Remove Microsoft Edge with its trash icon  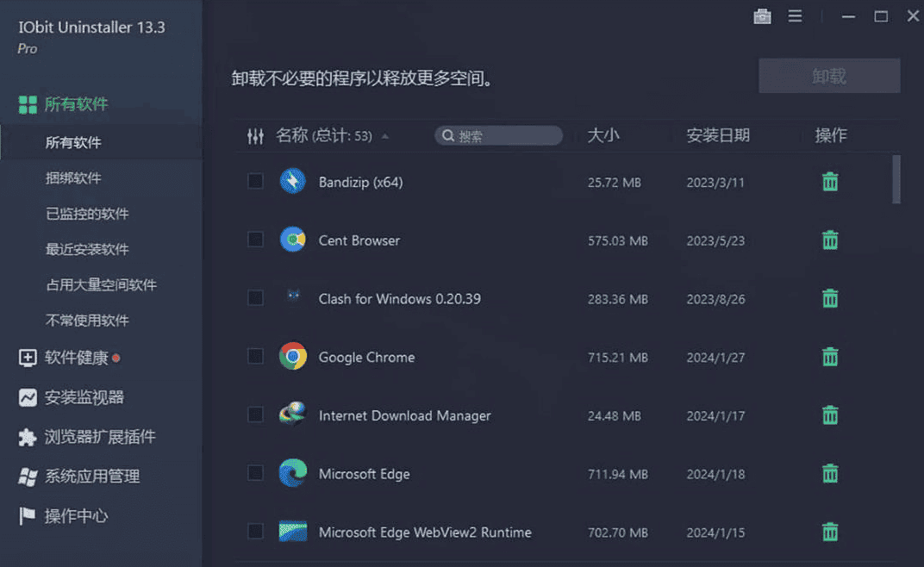(830, 473)
